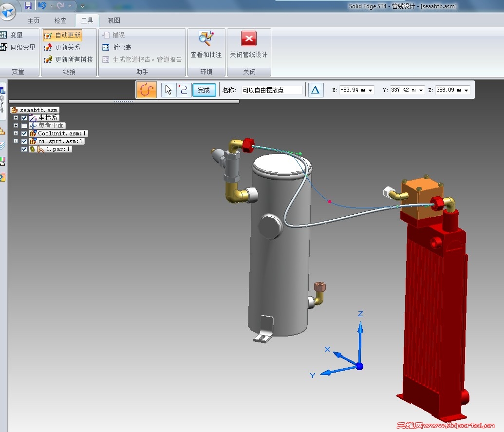Click the layers sidebar icon
Screen dimensions: 504x432
pos(2,146)
